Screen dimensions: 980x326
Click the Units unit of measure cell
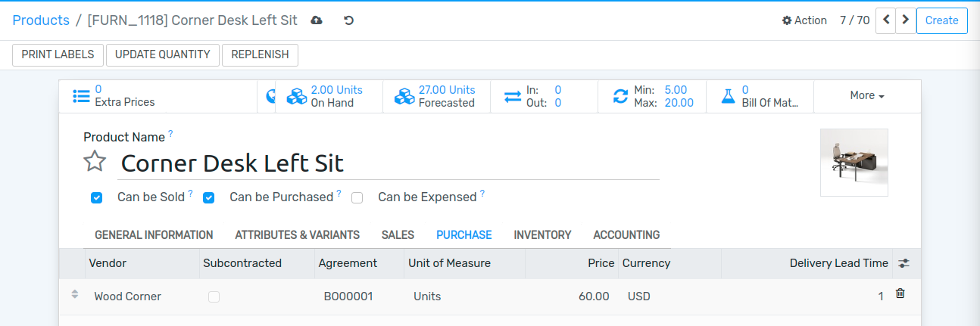pyautogui.click(x=464, y=297)
